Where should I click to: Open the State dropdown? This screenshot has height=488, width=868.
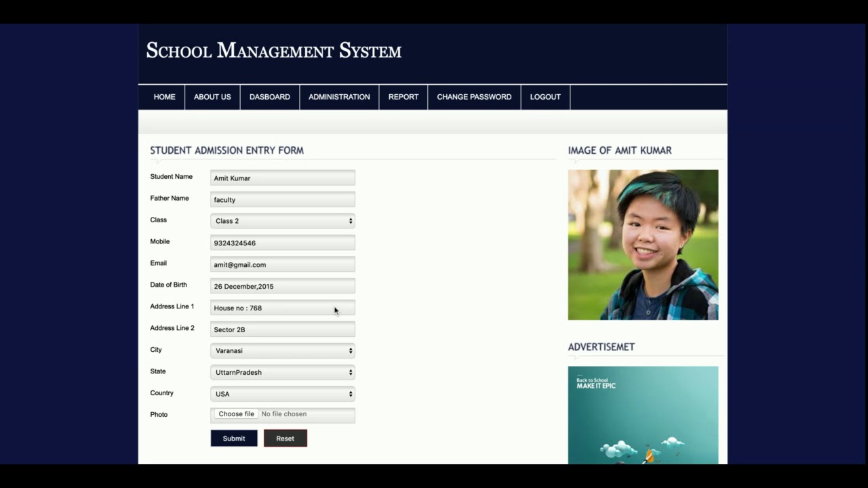[283, 372]
